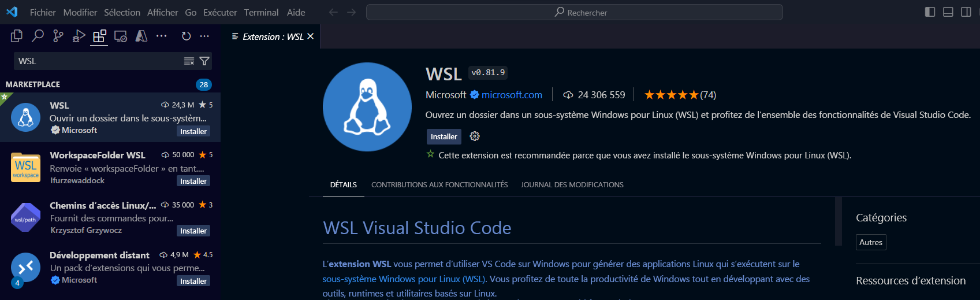The image size is (980, 300).
Task: Click the Rechercher command center box
Action: tap(575, 12)
